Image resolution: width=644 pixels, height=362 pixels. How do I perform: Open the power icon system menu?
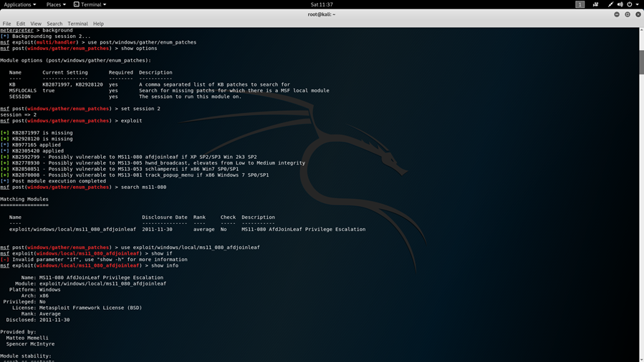coord(629,4)
